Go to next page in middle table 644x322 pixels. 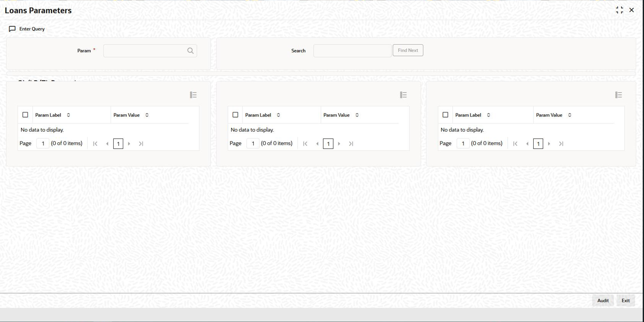pyautogui.click(x=339, y=144)
